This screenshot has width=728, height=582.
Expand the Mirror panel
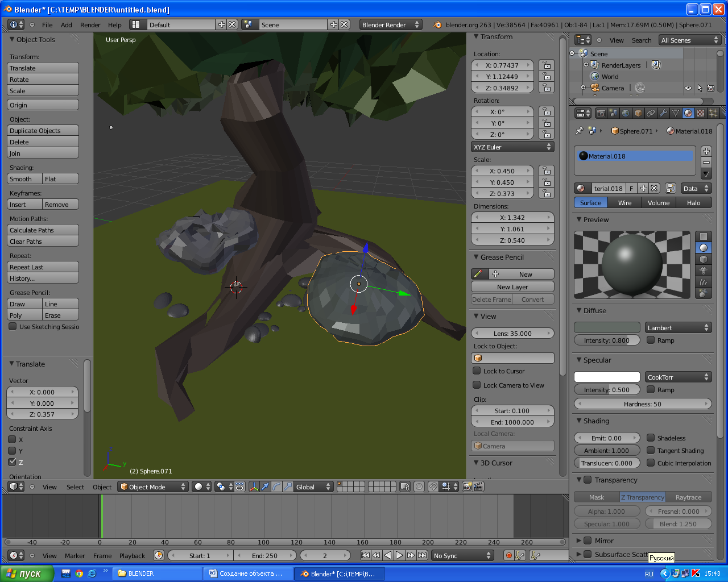pyautogui.click(x=578, y=541)
